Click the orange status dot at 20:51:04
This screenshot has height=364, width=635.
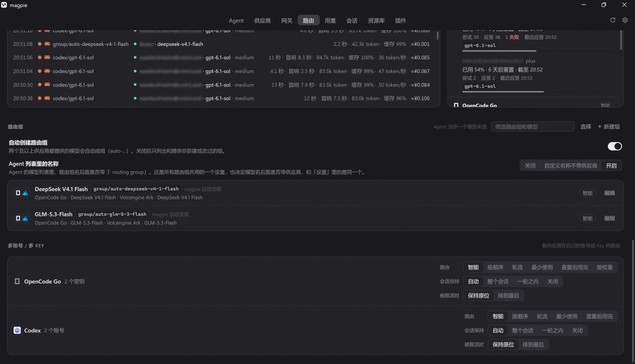[40, 71]
